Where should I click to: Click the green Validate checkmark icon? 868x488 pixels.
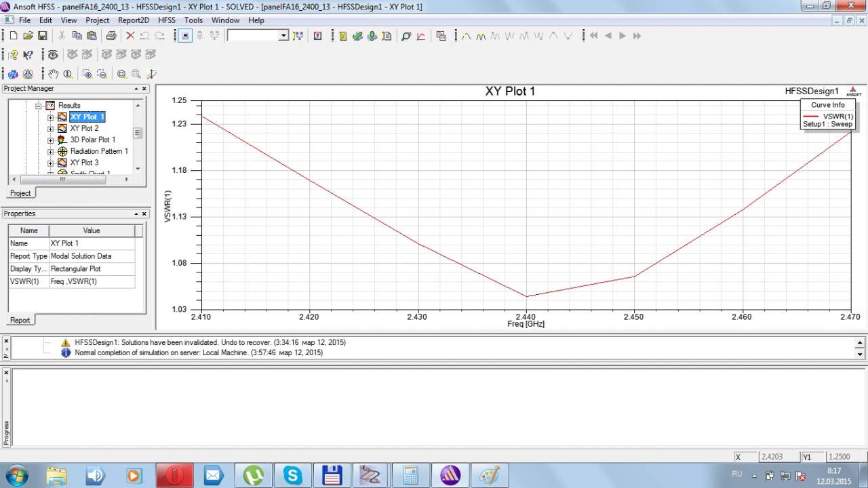tap(357, 36)
